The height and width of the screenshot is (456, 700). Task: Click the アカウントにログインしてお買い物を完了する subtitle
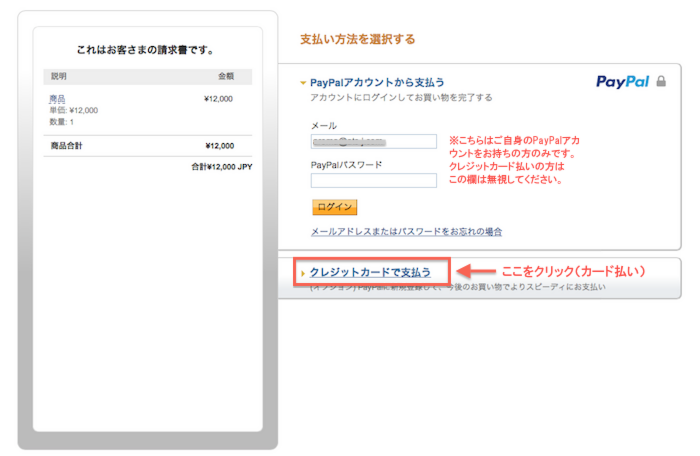coord(401,97)
